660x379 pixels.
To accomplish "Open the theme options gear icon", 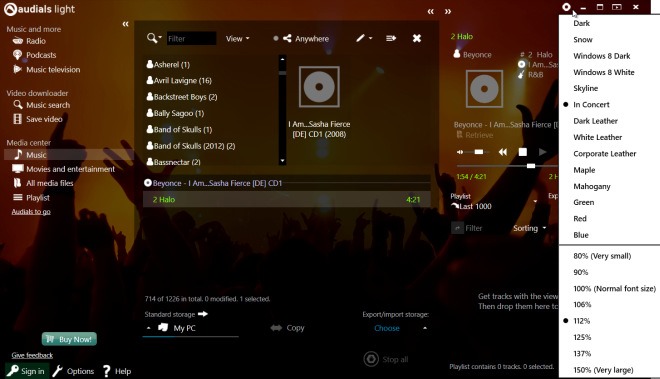I will coord(566,7).
